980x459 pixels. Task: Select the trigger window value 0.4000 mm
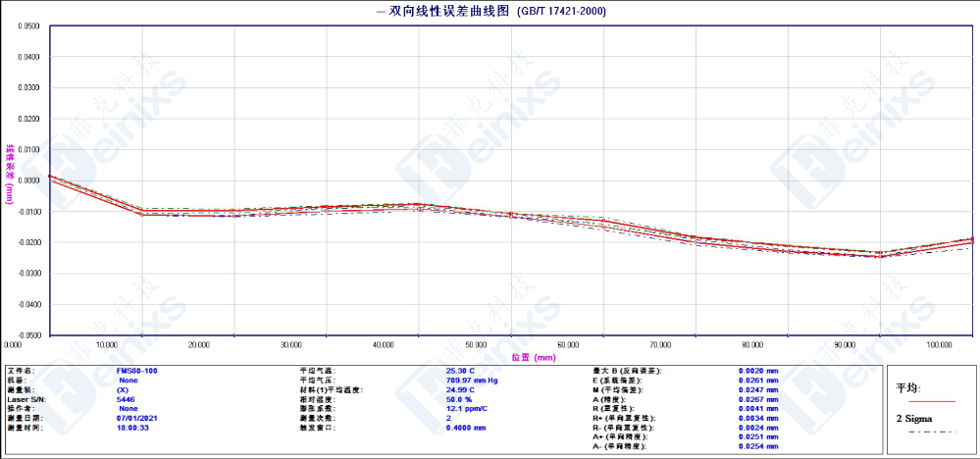467,429
